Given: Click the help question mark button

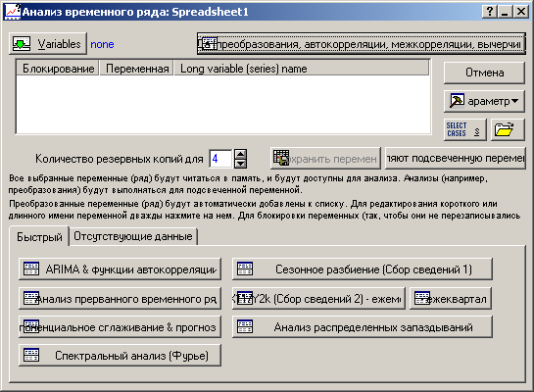Looking at the screenshot, I should pyautogui.click(x=489, y=12).
